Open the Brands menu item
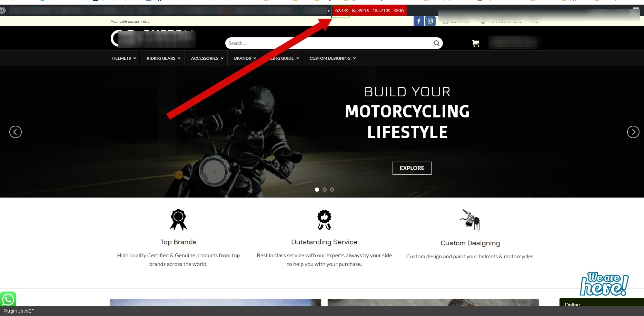The height and width of the screenshot is (316, 644). pos(245,58)
